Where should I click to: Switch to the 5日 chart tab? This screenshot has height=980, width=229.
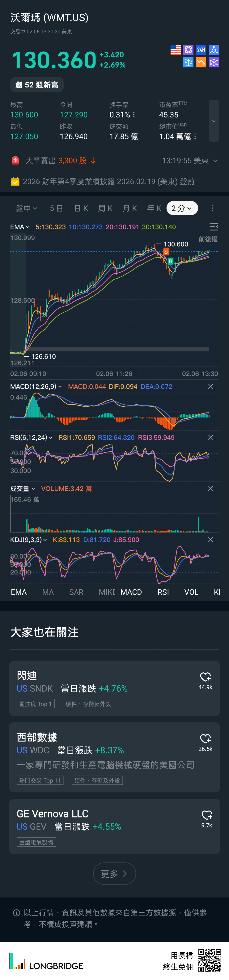click(x=56, y=208)
